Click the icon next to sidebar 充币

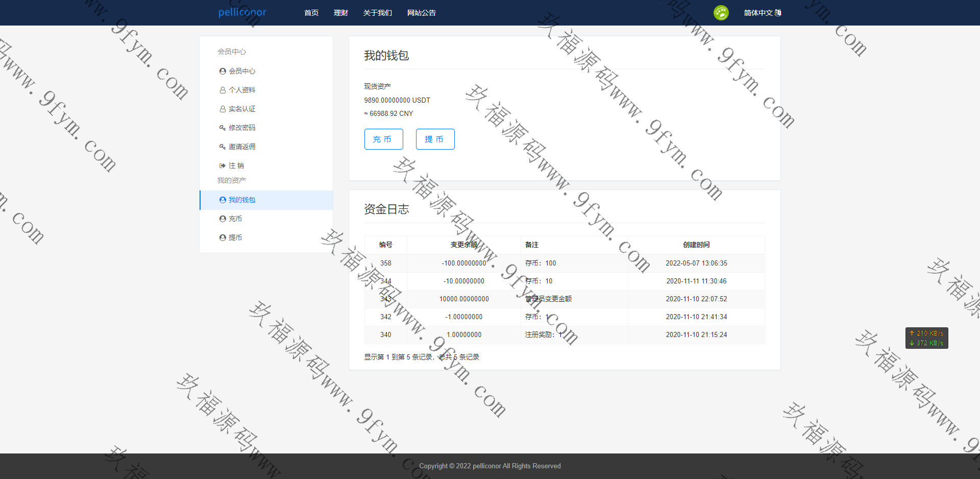223,219
